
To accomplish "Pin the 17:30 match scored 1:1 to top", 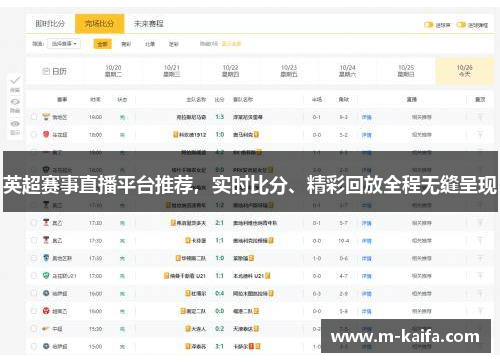I will pos(480,240).
